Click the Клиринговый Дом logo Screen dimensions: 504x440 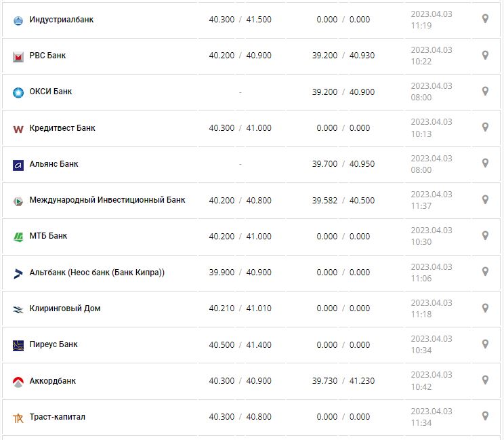(18, 309)
